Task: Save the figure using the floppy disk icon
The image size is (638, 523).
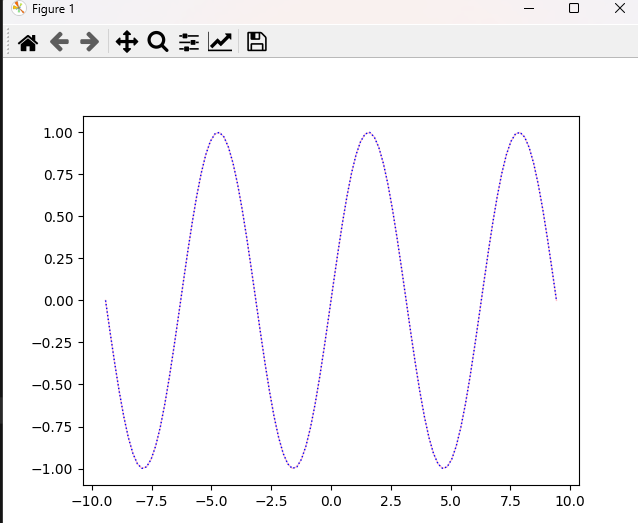Action: coord(256,42)
